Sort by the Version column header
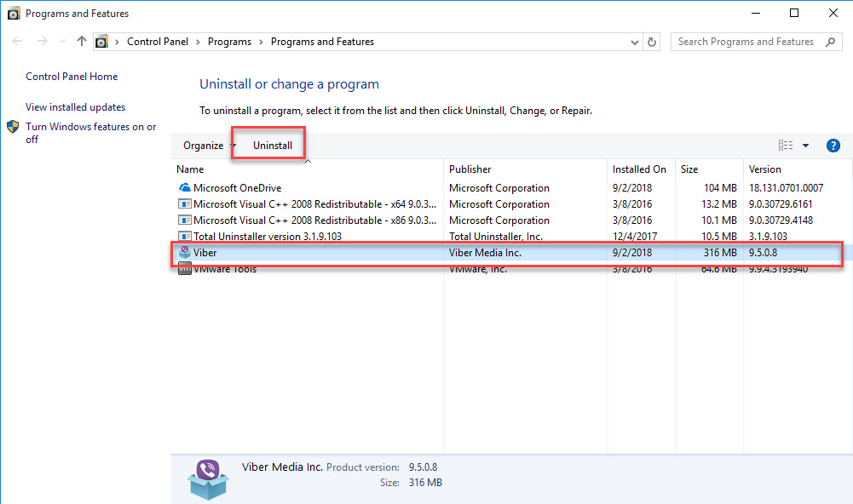853x504 pixels. point(765,169)
